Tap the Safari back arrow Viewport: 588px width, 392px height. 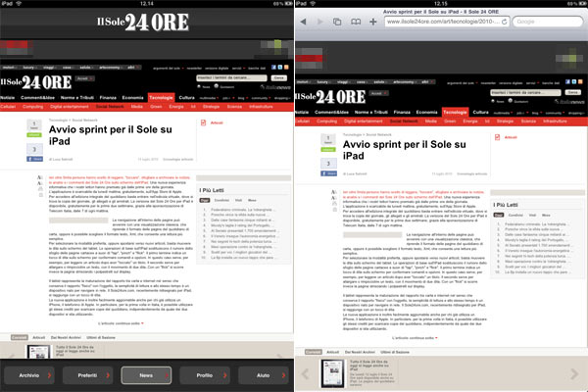(305, 21)
